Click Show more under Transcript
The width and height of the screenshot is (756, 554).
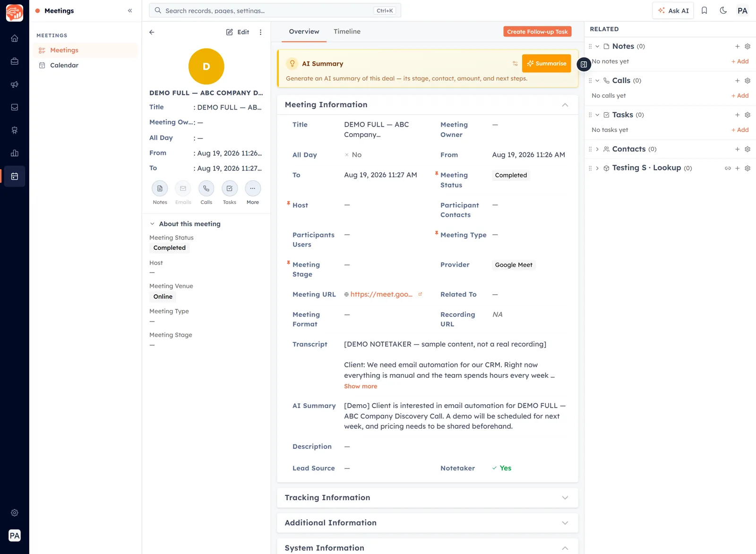tap(361, 386)
